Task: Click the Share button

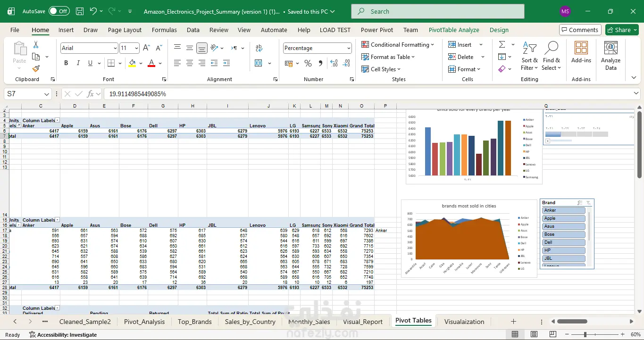Action: (622, 30)
